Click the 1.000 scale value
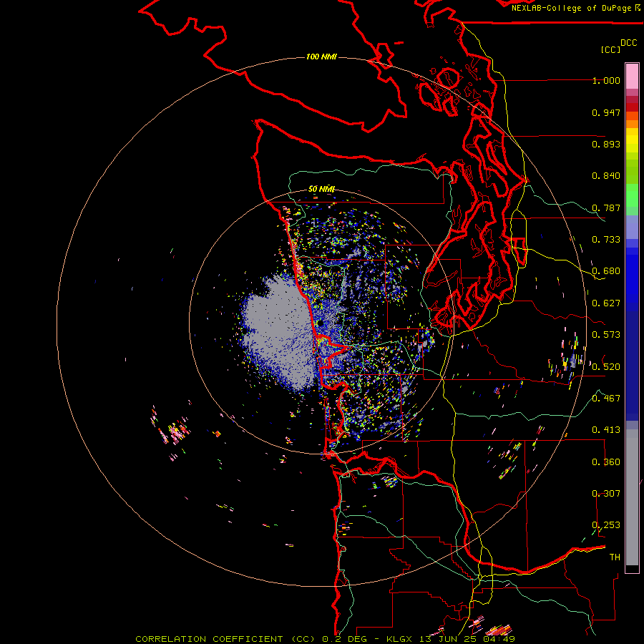644x644 pixels. click(x=606, y=80)
